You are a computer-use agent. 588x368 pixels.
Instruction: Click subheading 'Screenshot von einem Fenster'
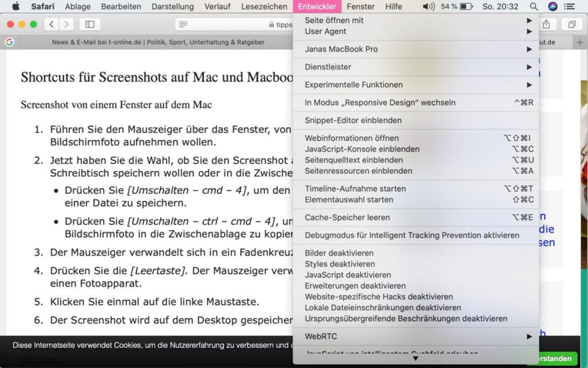116,105
